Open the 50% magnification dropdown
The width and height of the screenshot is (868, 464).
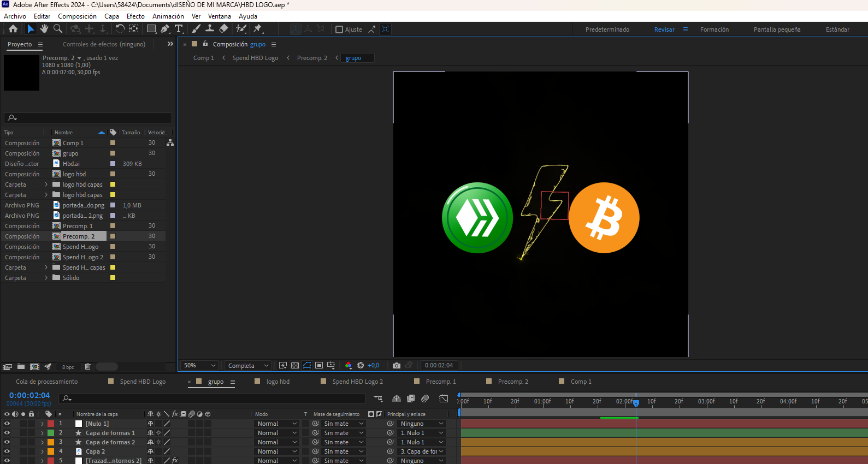click(199, 366)
